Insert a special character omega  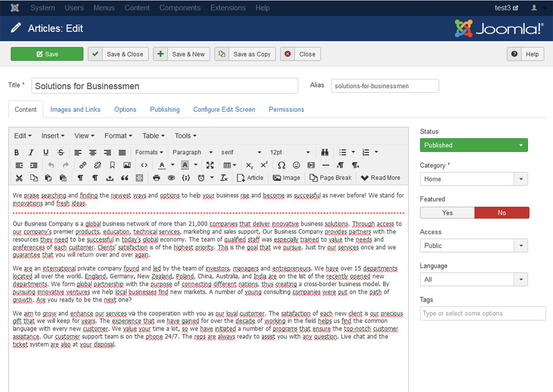coord(282,165)
